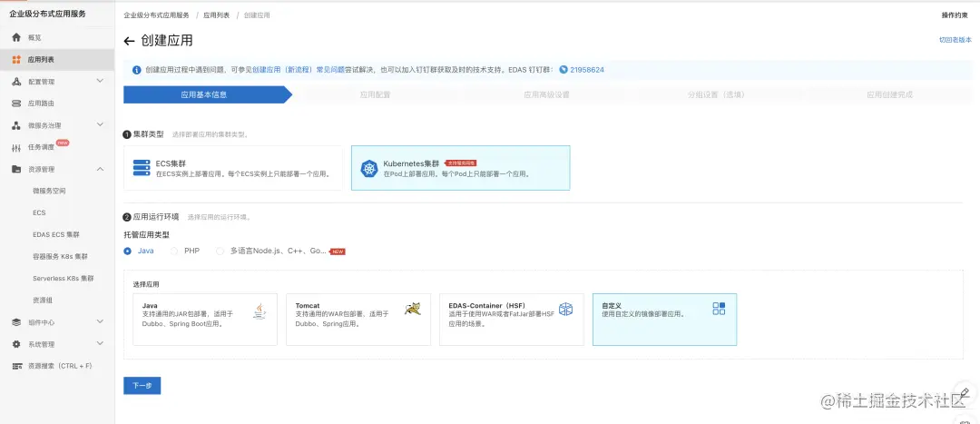The height and width of the screenshot is (424, 980).
Task: Select the Tomcat application card
Action: click(358, 320)
